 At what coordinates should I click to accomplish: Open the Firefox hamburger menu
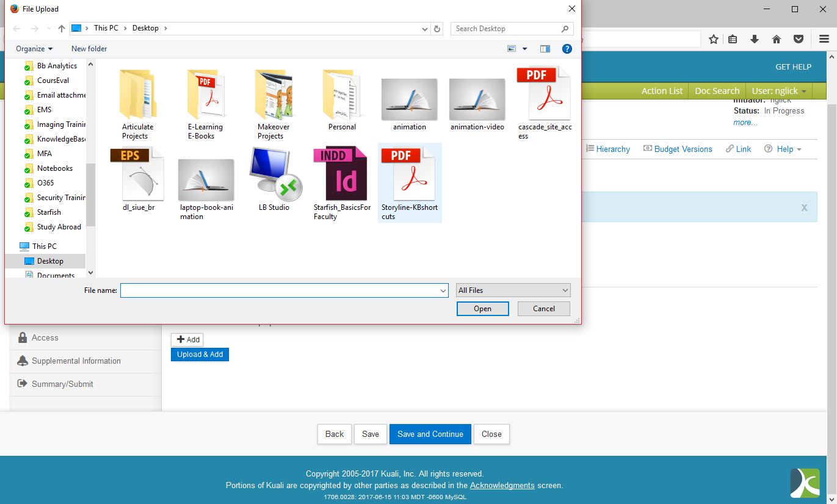(x=824, y=39)
